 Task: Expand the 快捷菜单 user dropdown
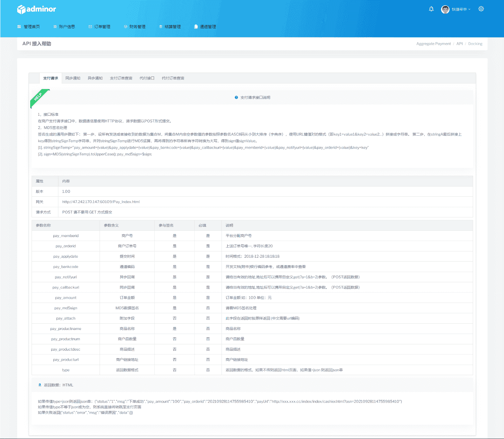coord(461,9)
